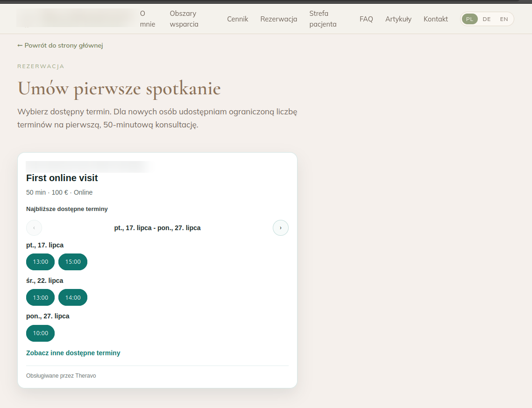Image resolution: width=532 pixels, height=408 pixels.
Task: Open Strefa pacjenta section
Action: [x=323, y=19]
